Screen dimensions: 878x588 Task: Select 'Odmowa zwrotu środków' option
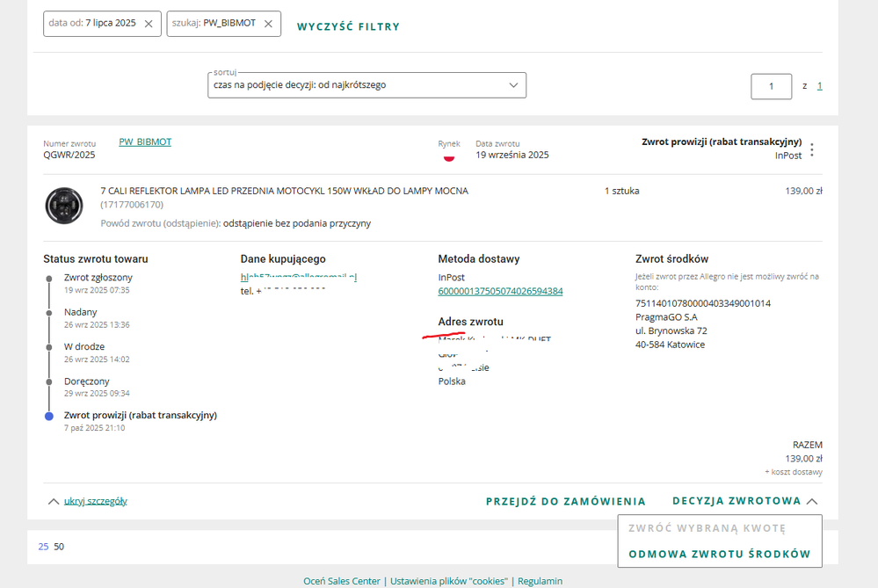(719, 554)
